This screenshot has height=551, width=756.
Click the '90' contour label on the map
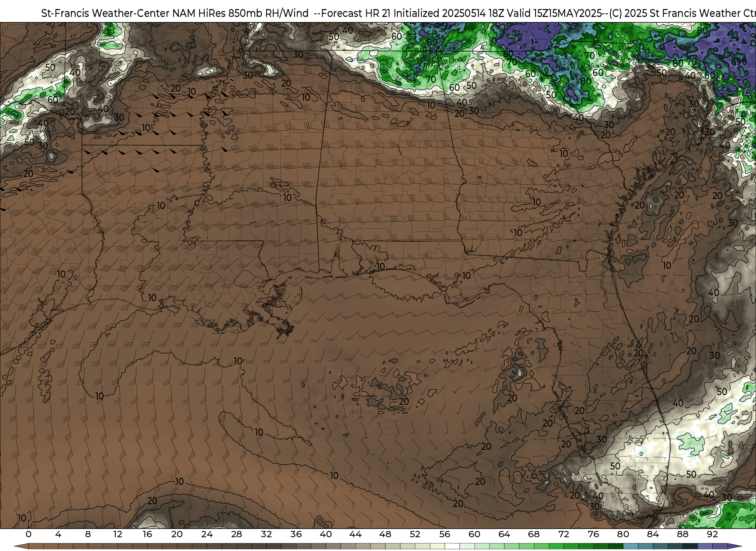pyautogui.click(x=741, y=61)
